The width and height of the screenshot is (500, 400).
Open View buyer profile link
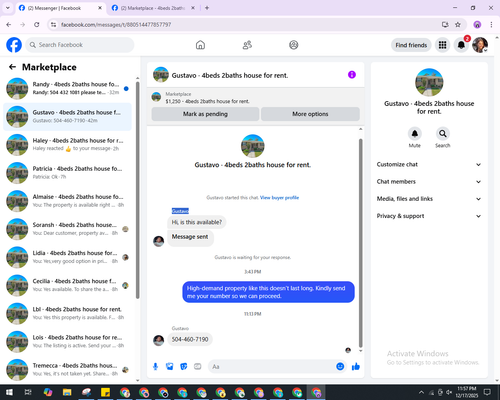coord(279,198)
